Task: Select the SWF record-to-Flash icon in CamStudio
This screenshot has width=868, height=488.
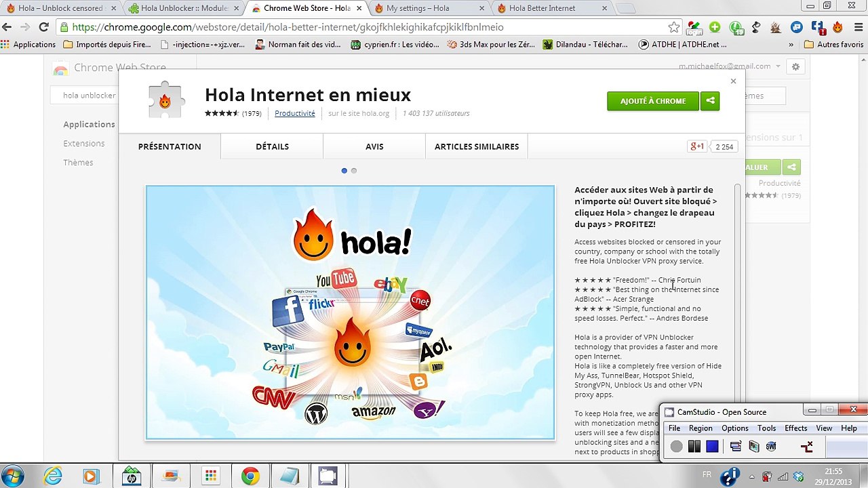Action: click(771, 446)
